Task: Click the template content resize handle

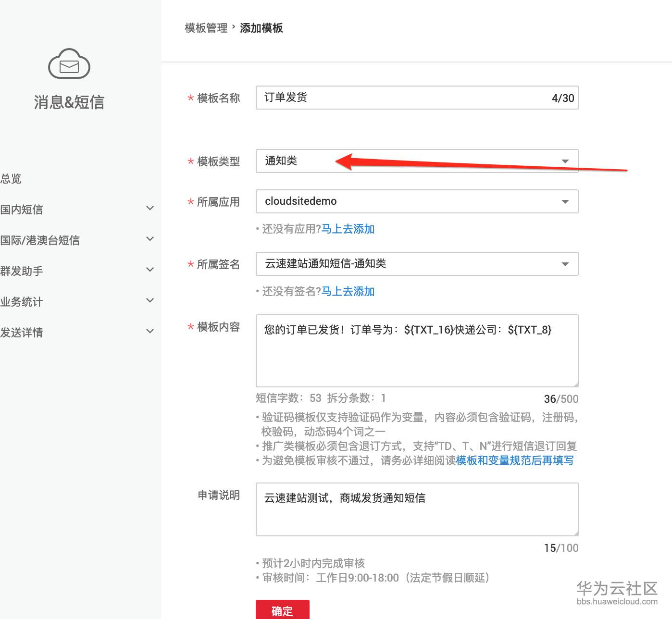Action: tap(575, 384)
